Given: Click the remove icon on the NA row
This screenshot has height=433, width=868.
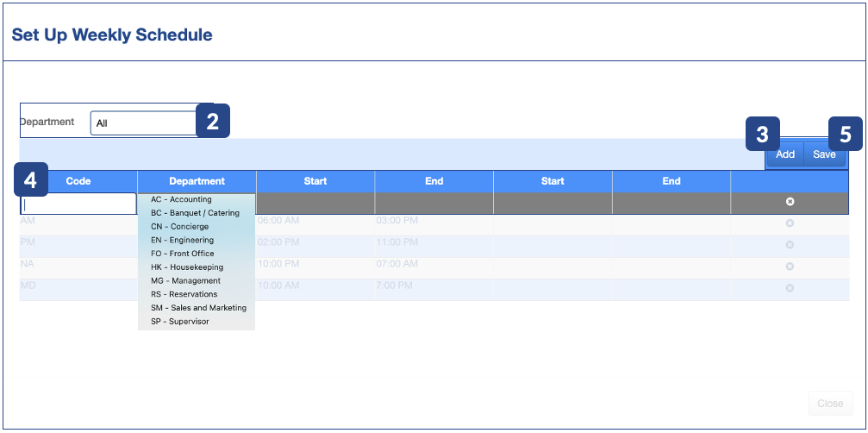Looking at the screenshot, I should tap(790, 267).
